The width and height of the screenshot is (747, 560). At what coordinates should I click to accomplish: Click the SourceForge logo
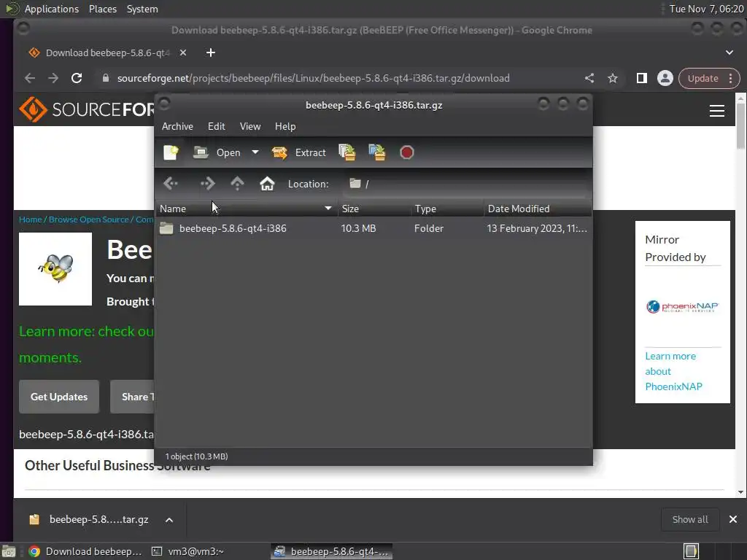click(x=88, y=109)
